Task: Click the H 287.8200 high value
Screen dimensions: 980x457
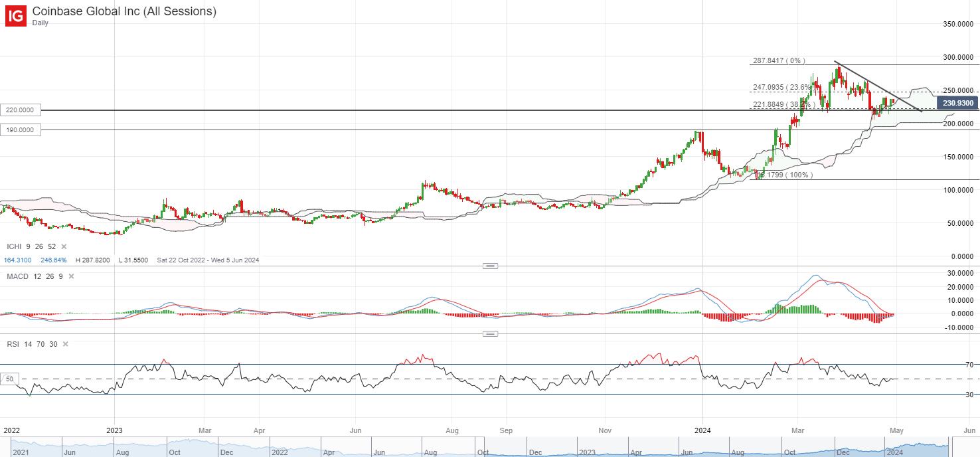Action: point(94,260)
